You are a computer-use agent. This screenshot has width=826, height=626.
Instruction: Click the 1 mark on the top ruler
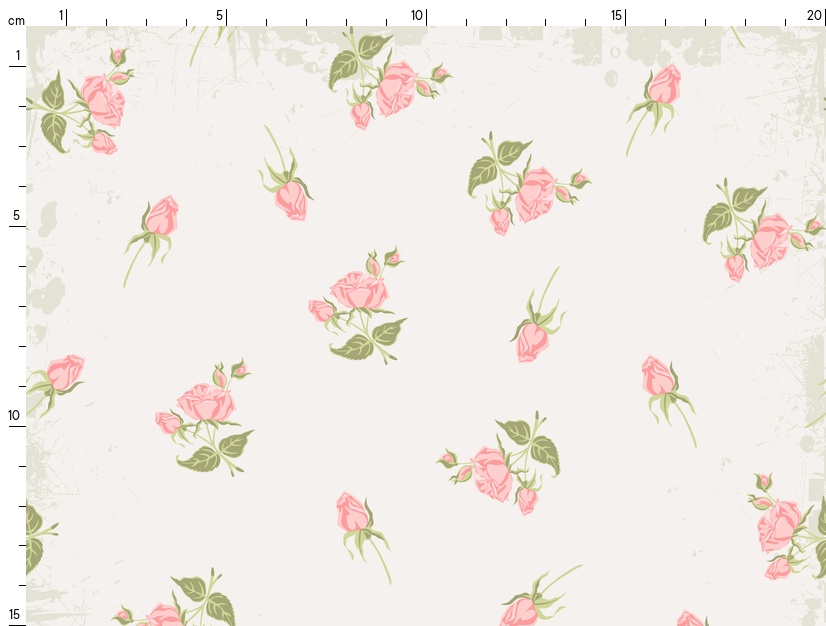(x=61, y=15)
